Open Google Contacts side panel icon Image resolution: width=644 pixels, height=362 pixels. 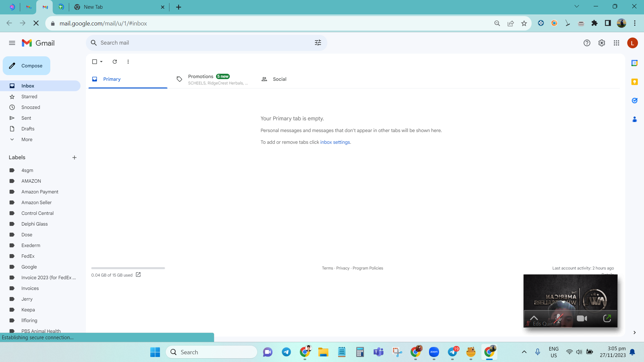(634, 119)
